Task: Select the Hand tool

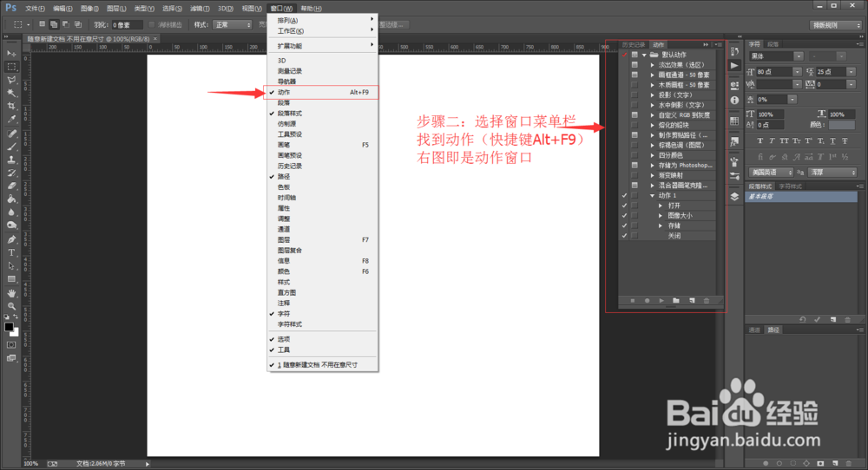Action: coord(11,293)
